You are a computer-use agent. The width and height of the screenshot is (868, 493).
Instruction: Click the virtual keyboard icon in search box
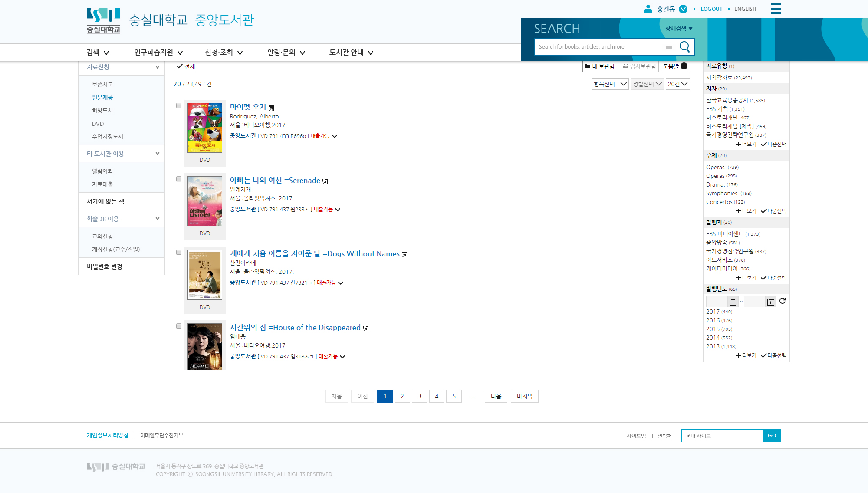tap(669, 47)
